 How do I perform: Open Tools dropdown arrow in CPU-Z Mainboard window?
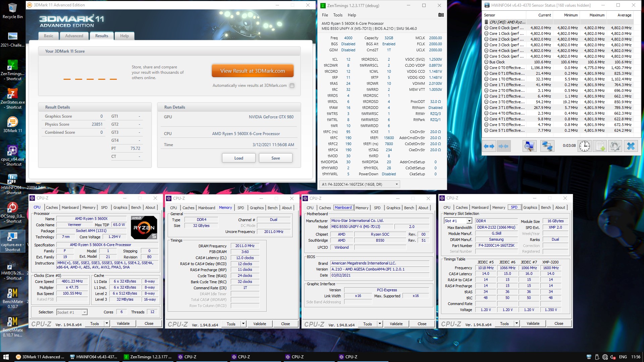click(380, 324)
